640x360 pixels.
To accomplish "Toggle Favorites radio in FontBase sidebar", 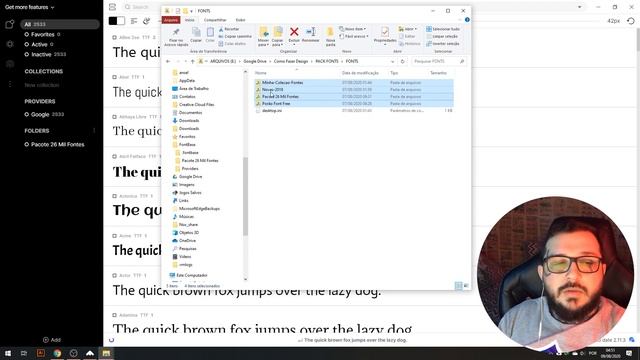I will tap(27, 35).
